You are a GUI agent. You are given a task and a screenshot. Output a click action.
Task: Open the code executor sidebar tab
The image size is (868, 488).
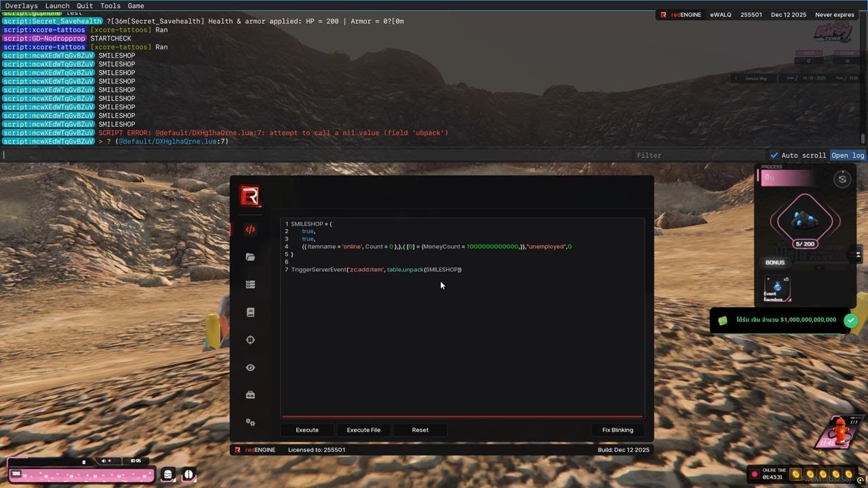coord(250,230)
